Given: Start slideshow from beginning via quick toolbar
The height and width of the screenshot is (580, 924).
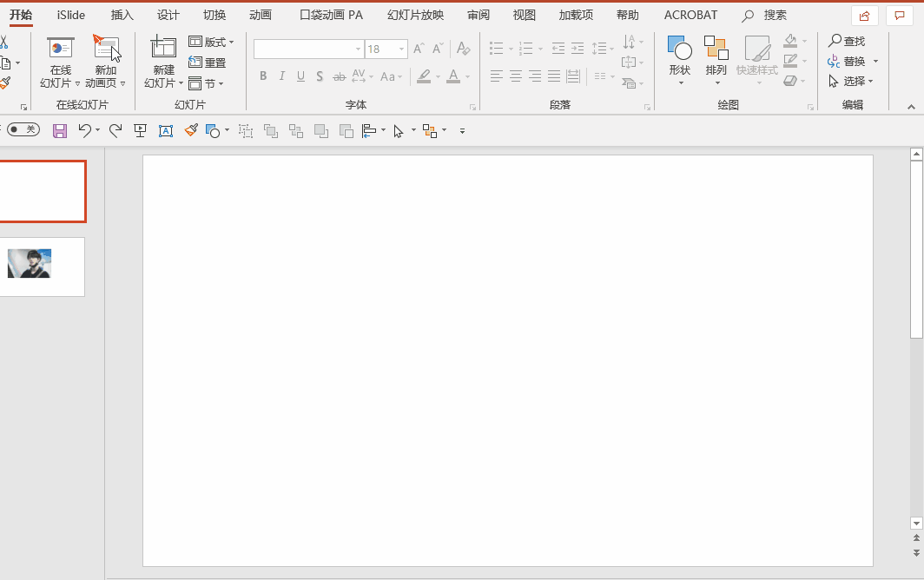Looking at the screenshot, I should click(x=141, y=131).
